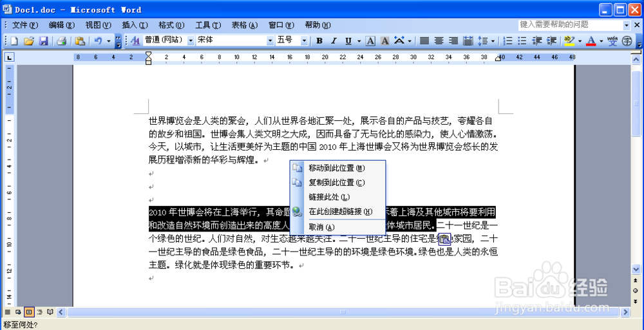Screen dimensions: 644x330
Task: Open the 插入 menu
Action: click(135, 25)
